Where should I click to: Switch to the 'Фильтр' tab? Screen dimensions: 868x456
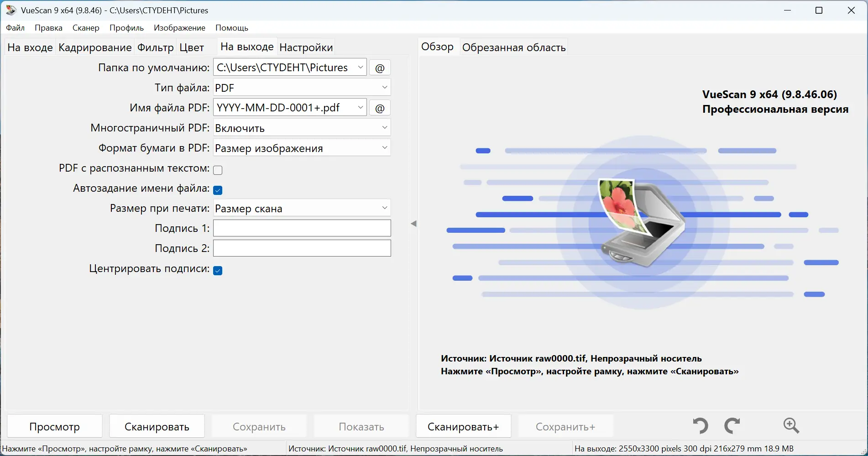coord(156,47)
